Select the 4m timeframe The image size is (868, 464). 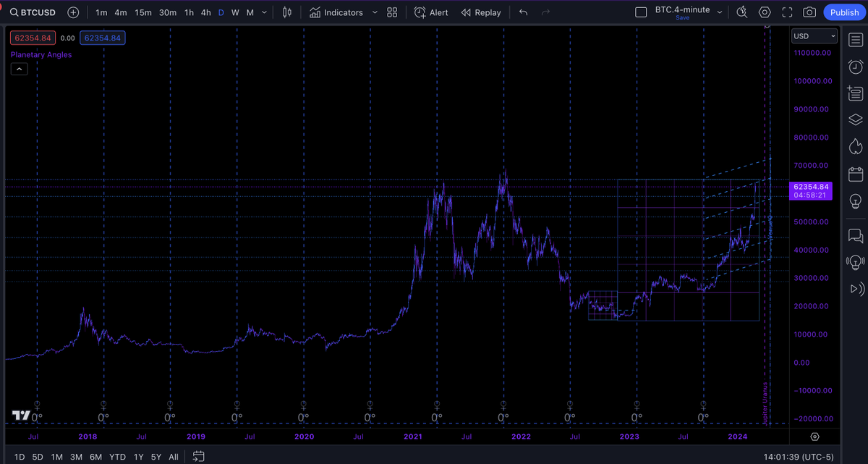[x=122, y=12]
